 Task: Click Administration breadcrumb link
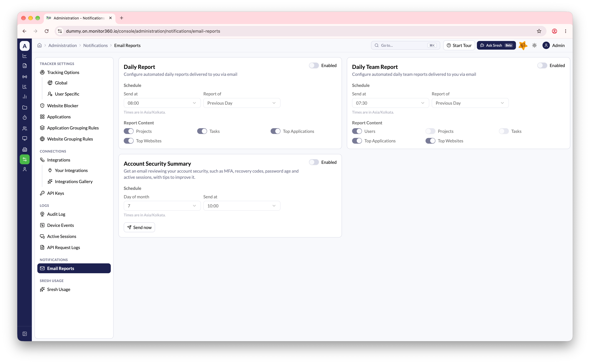[x=62, y=45]
